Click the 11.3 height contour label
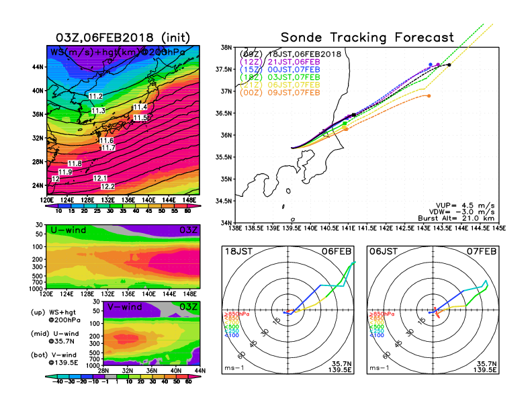532x411 pixels. pyautogui.click(x=98, y=111)
